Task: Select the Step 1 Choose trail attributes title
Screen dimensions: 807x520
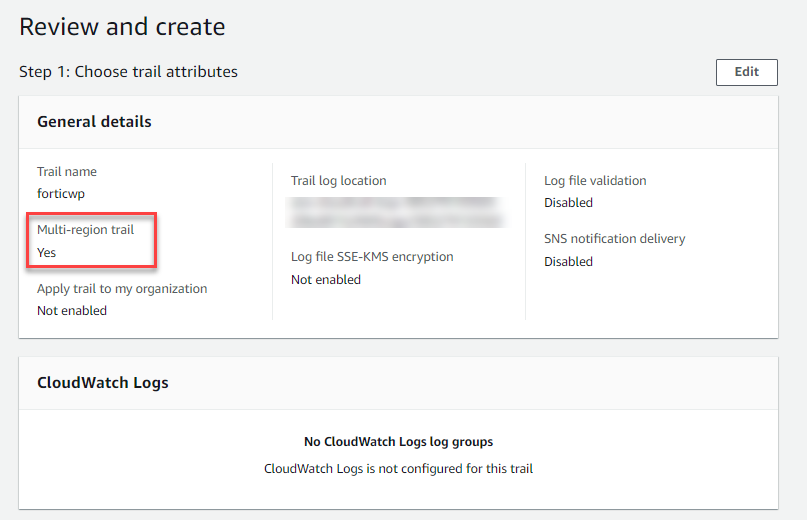Action: pos(128,72)
